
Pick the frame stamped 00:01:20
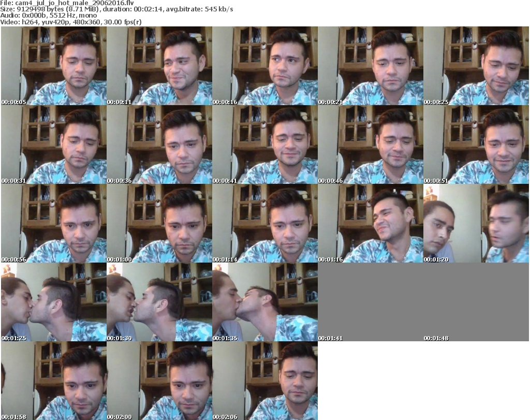click(x=476, y=223)
